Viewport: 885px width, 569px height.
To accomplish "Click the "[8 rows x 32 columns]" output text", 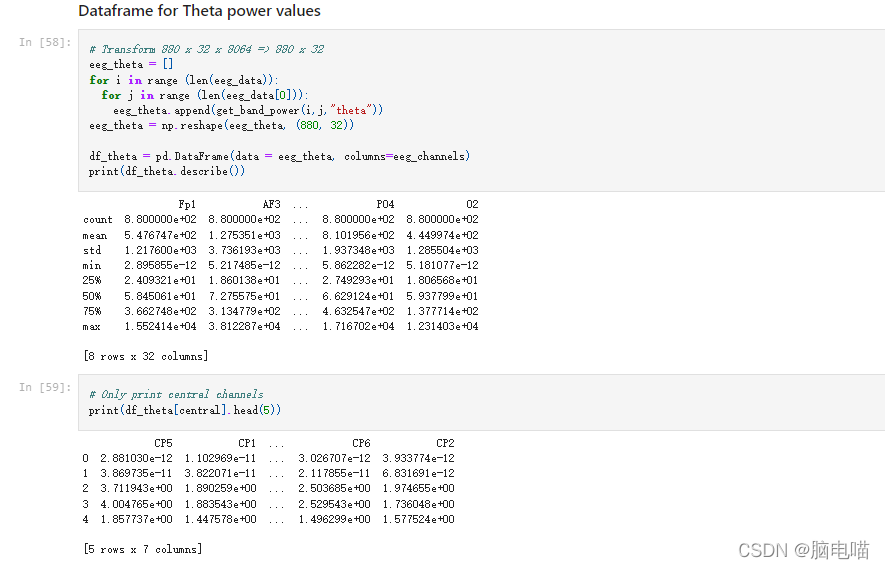I will click(146, 356).
